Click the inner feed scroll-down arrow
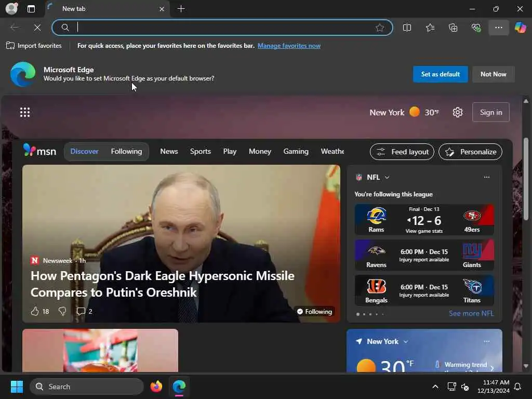Viewport: 532px width, 399px height. click(526, 366)
